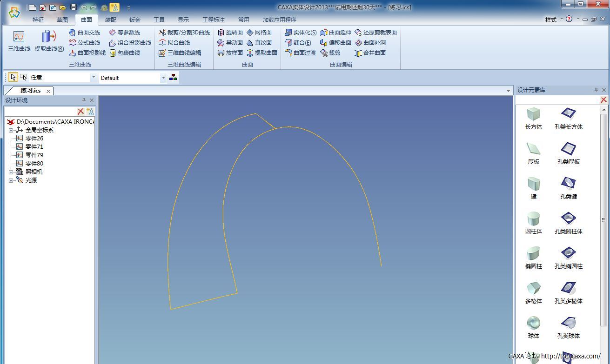Select 曲面投影线 surface projection curve
The image size is (610, 364).
tap(87, 53)
